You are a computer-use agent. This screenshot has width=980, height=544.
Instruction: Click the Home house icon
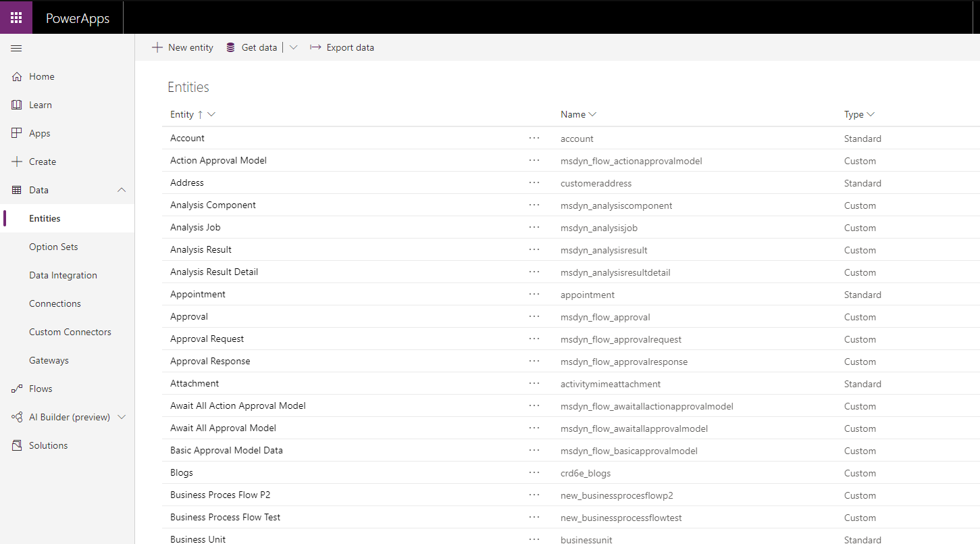tap(17, 77)
